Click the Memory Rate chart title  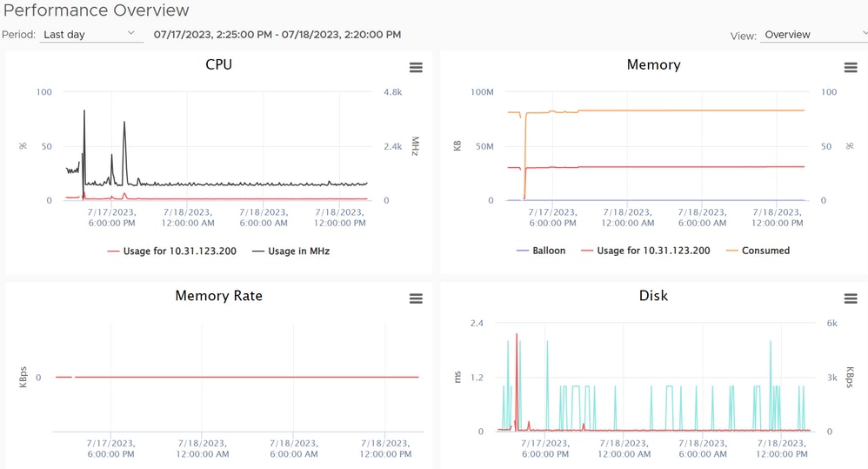pyautogui.click(x=218, y=296)
